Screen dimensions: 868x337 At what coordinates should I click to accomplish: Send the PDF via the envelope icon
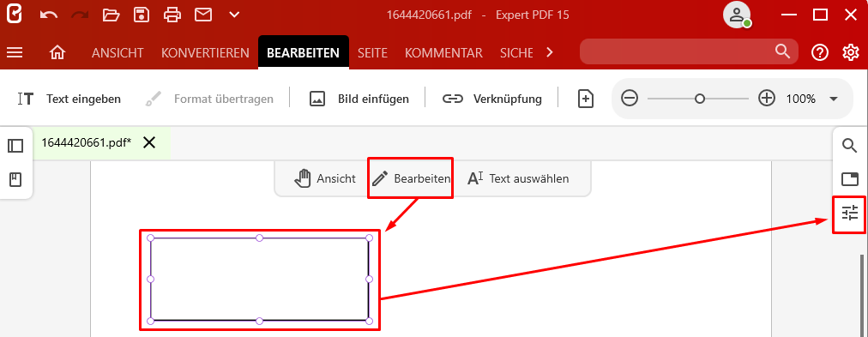tap(203, 15)
